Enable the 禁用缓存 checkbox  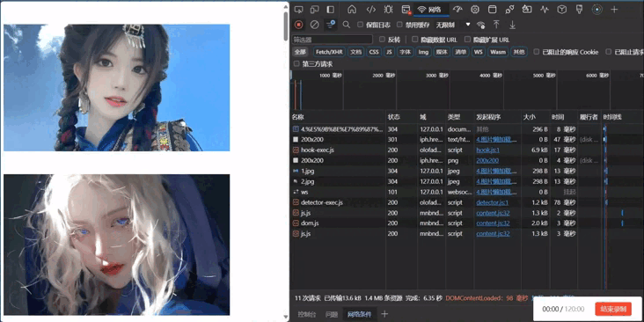[x=399, y=25]
